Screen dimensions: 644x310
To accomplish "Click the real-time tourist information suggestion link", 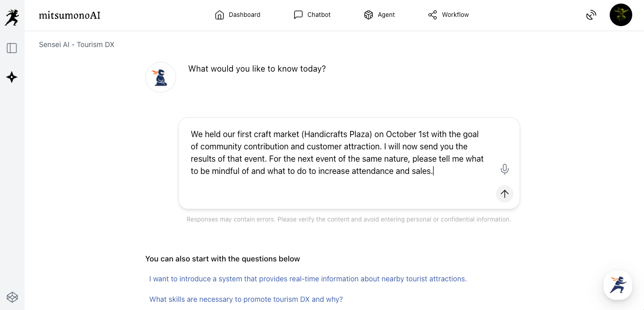I will (308, 279).
